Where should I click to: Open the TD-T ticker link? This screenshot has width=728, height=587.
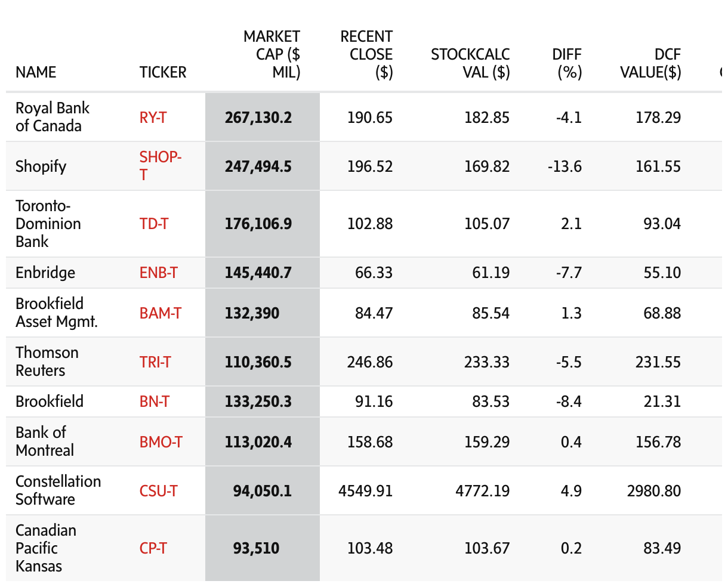pos(154,224)
